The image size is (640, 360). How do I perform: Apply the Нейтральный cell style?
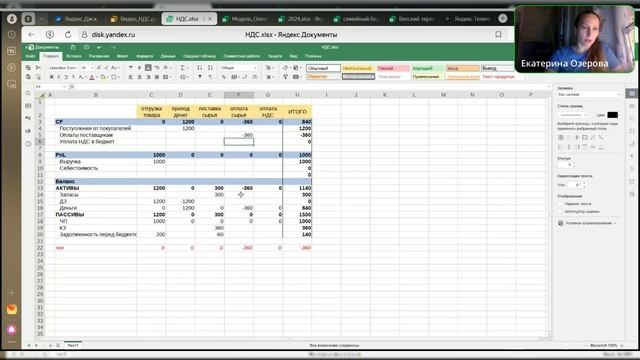point(358,68)
